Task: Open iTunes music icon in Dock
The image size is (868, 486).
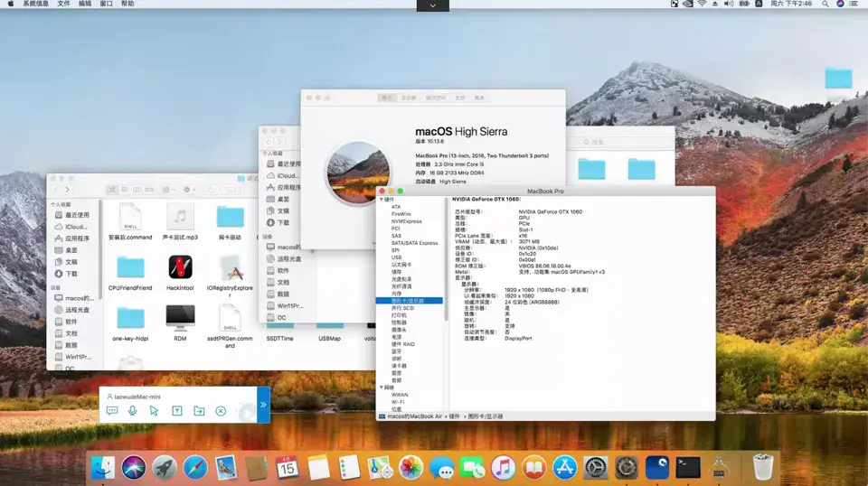Action: point(504,468)
